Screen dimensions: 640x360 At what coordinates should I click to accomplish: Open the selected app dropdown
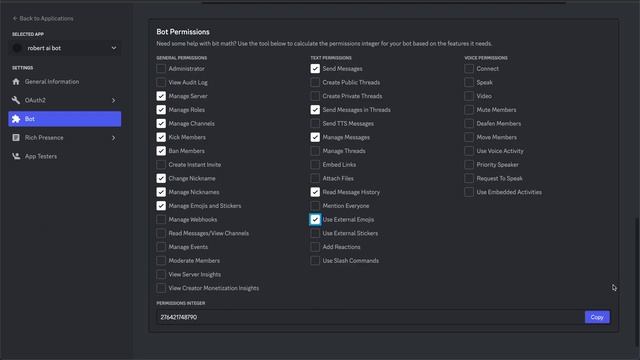coord(65,48)
